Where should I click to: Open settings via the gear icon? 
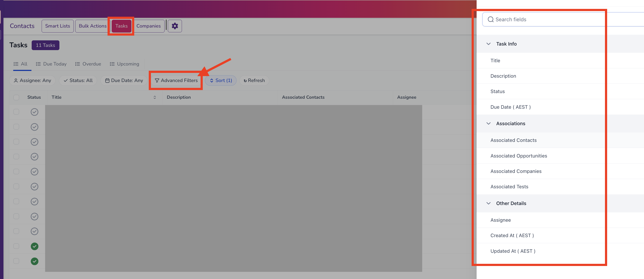pos(175,26)
